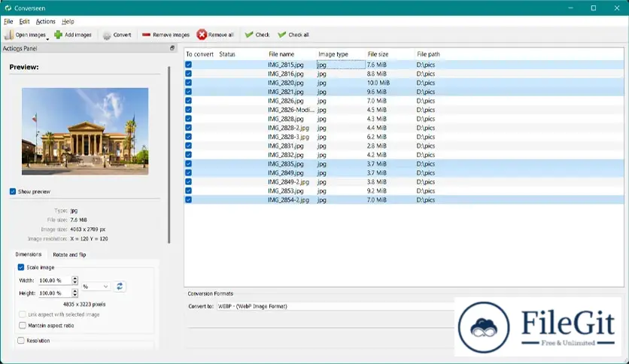Click the Width percentage input field

pos(55,281)
